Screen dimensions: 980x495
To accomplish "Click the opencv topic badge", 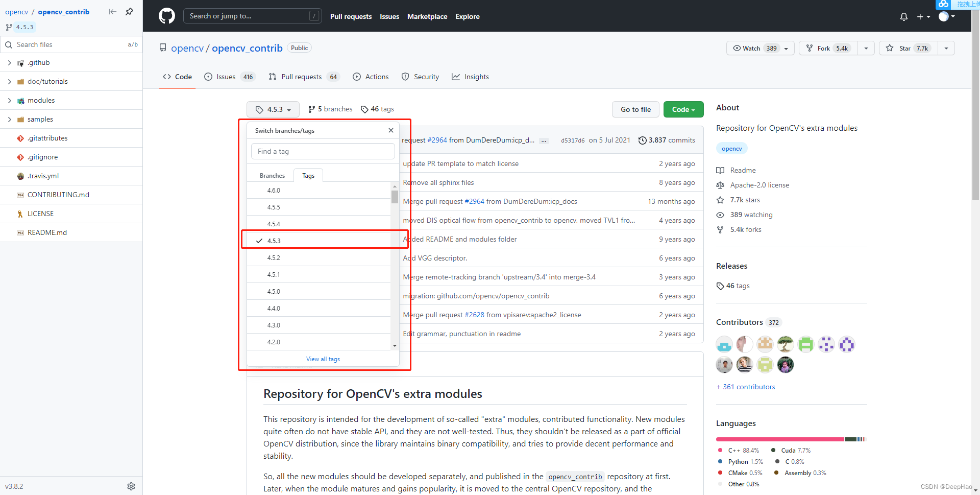I will point(732,149).
